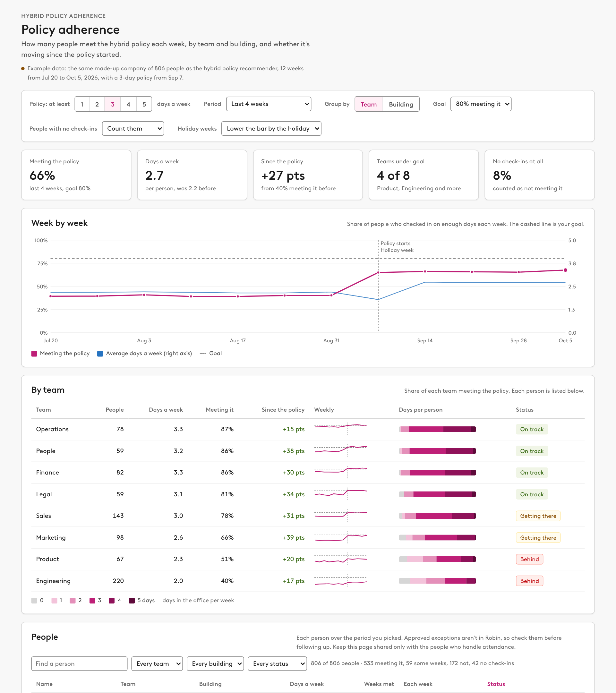Viewport: 616px width, 693px height.
Task: Click the No check-ins at all 8% card
Action: (x=539, y=175)
